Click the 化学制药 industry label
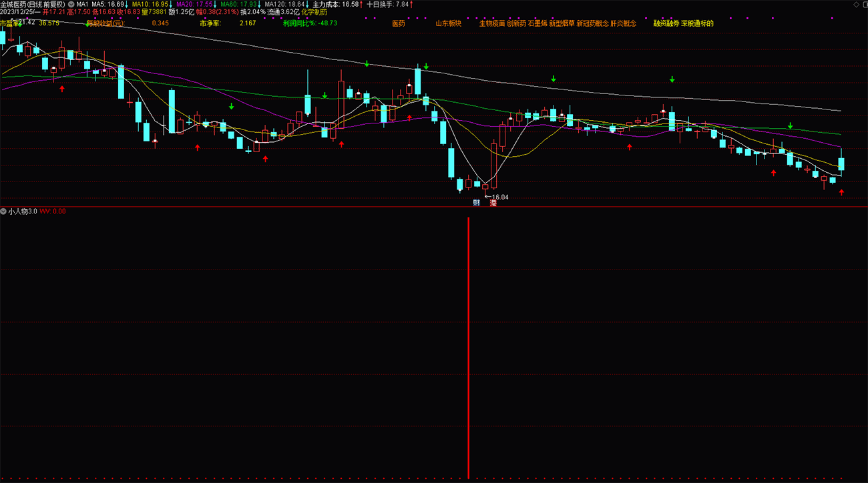Screen dimensions: 868x483 point(314,12)
